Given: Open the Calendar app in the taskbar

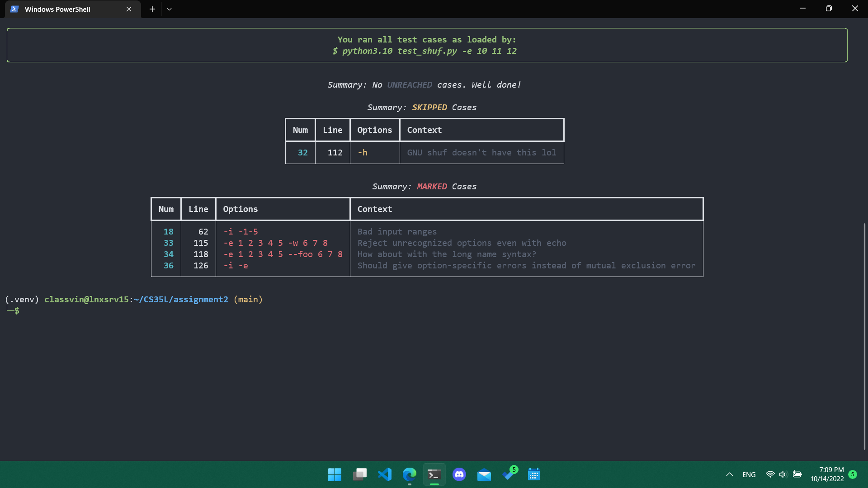Looking at the screenshot, I should (534, 474).
